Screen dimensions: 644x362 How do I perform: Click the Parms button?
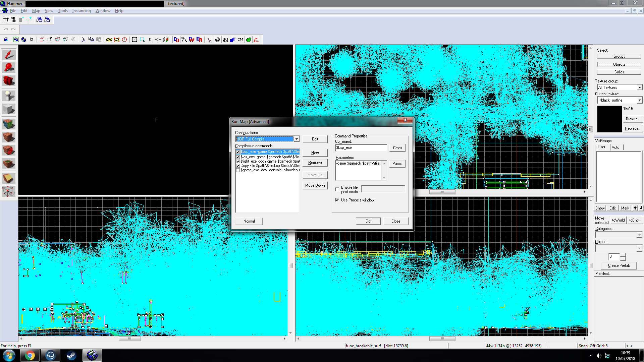pos(397,164)
